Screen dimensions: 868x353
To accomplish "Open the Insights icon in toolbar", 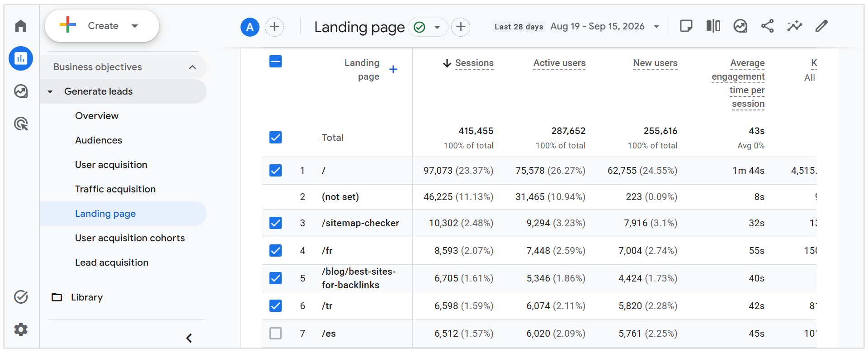I will [741, 26].
